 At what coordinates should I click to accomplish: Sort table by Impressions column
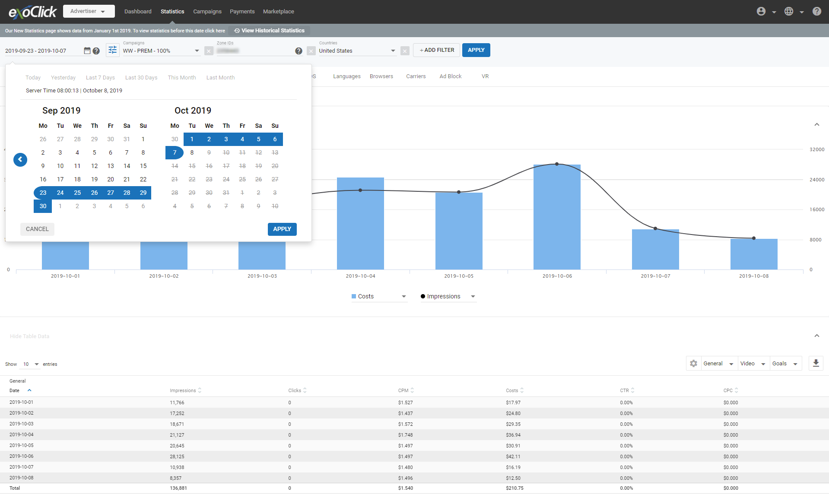(185, 390)
